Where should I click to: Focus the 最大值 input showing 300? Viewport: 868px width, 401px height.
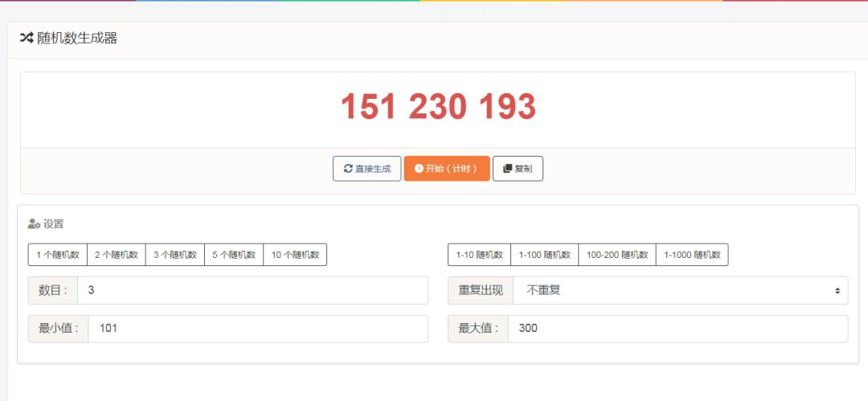point(678,329)
